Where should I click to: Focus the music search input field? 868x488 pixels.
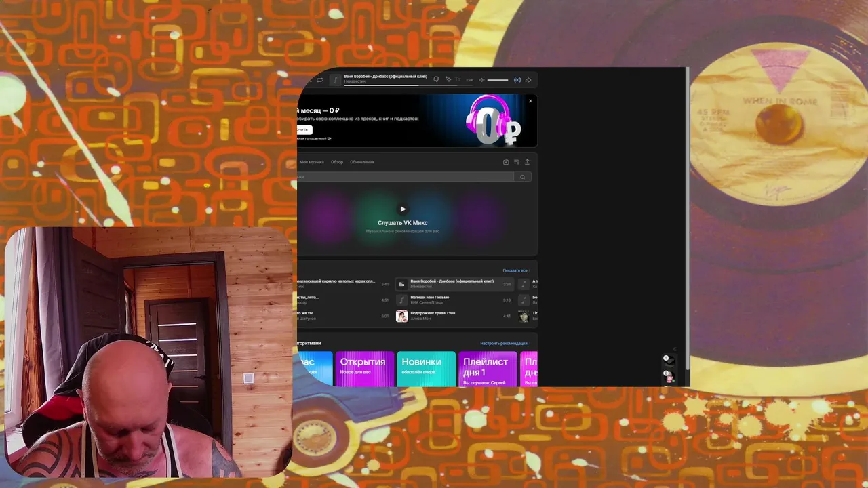tap(406, 177)
